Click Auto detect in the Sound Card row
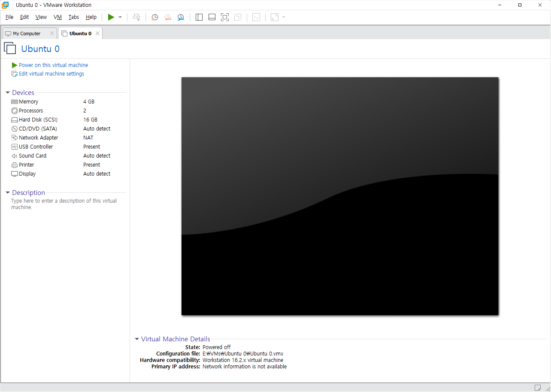Screen dimensions: 551x392 (97, 156)
